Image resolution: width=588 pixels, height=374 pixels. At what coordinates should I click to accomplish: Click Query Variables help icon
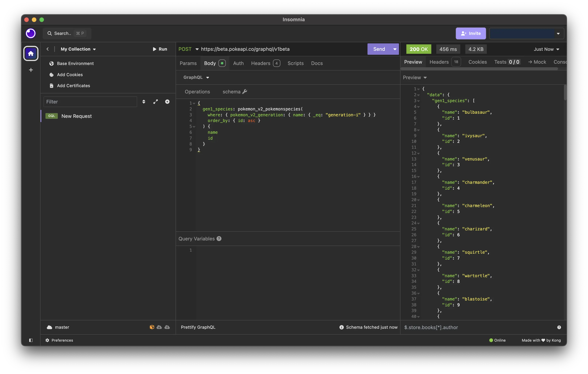click(x=219, y=239)
